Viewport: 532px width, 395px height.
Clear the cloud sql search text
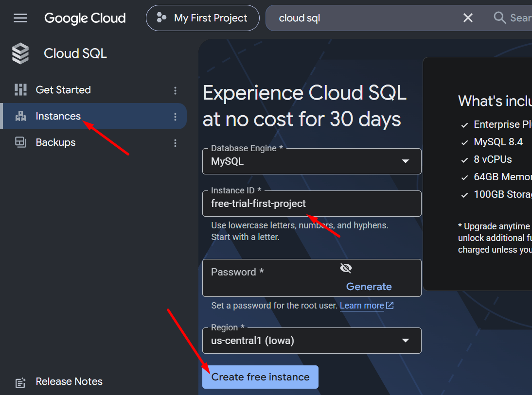pos(468,18)
